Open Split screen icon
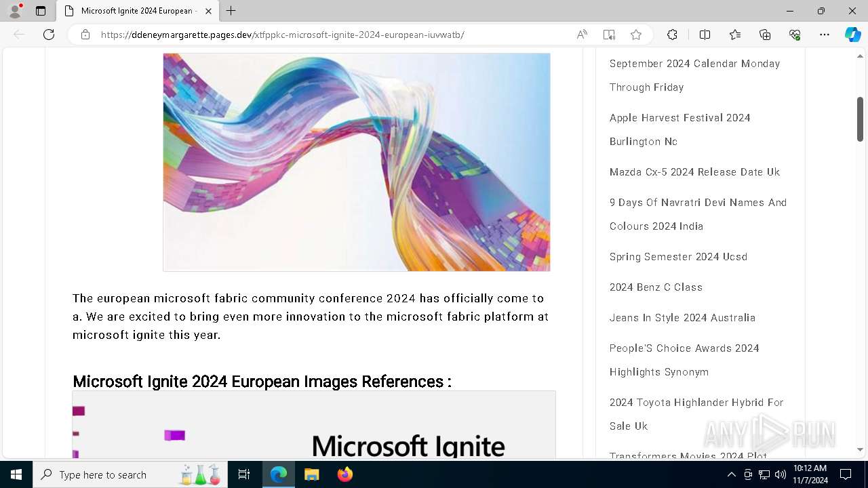 tap(705, 35)
